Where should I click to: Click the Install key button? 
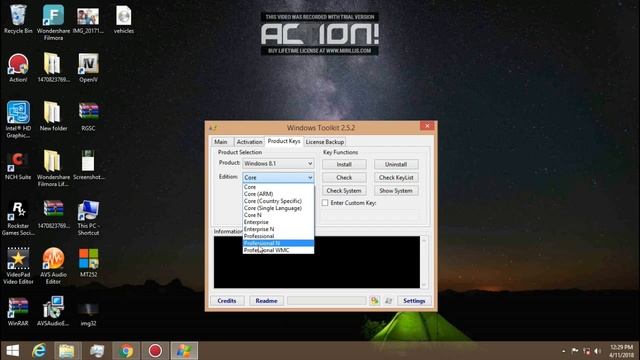[344, 164]
